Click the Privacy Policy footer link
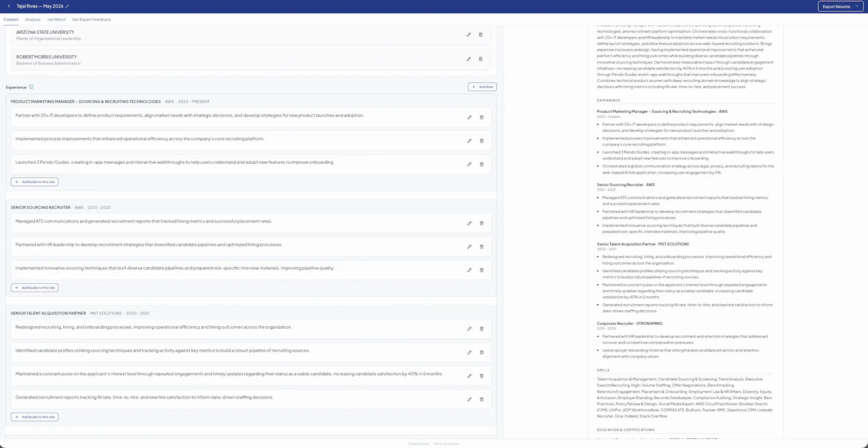The height and width of the screenshot is (448, 868). pyautogui.click(x=419, y=444)
